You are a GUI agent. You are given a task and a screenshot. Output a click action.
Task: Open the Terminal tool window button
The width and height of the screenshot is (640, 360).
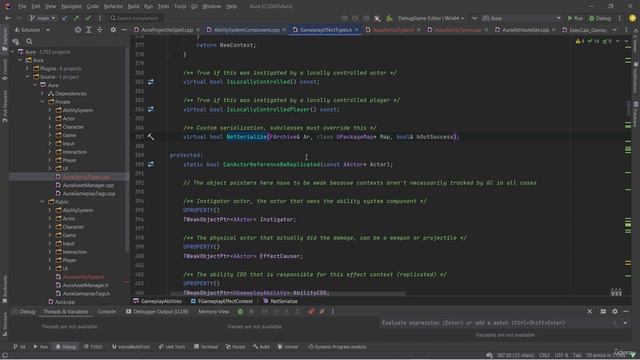click(x=206, y=347)
